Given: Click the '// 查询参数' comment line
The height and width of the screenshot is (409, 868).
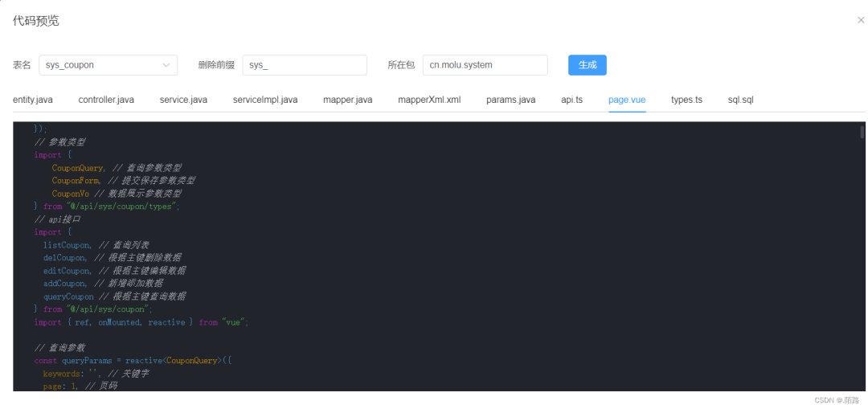Looking at the screenshot, I should pyautogui.click(x=59, y=348).
